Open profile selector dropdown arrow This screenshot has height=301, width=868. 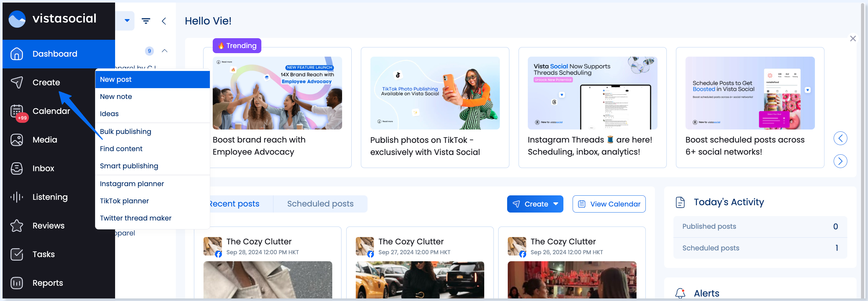(127, 21)
